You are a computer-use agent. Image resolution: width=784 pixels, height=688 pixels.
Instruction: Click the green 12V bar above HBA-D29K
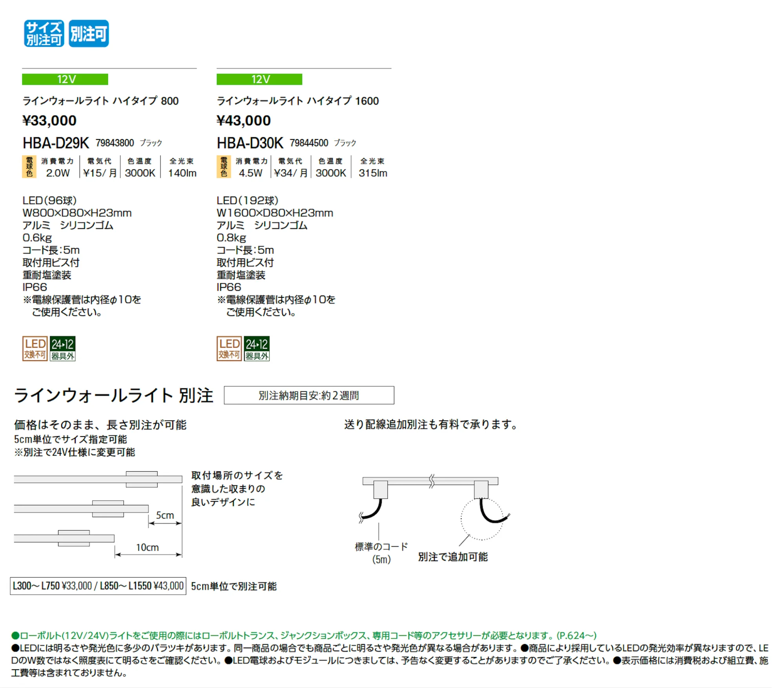[65, 79]
